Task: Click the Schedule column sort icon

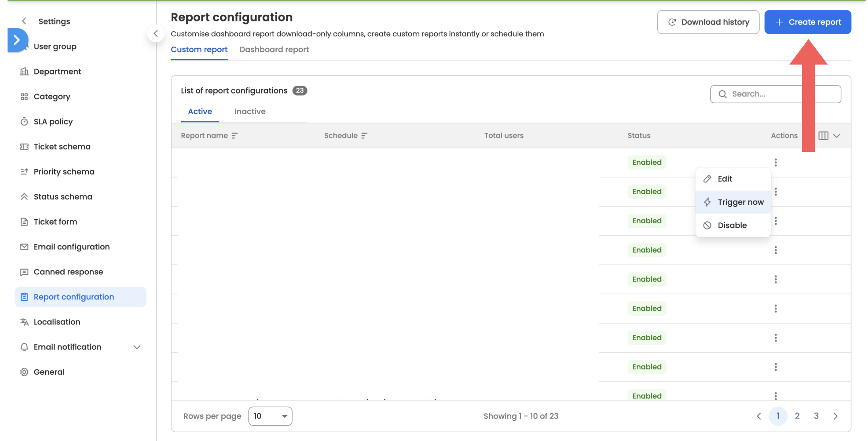Action: pyautogui.click(x=364, y=136)
